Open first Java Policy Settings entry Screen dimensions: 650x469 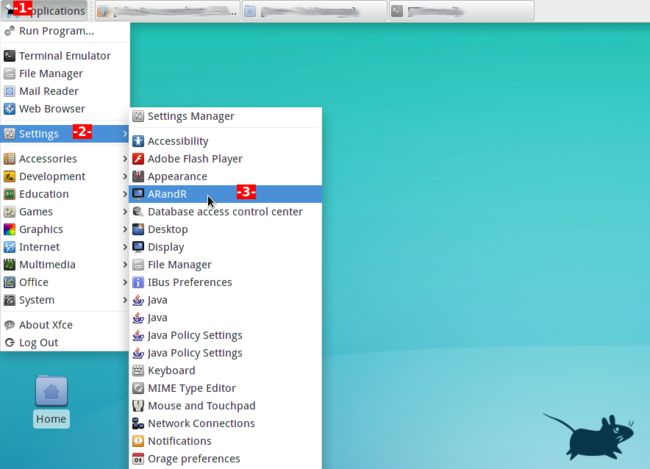tap(226, 335)
